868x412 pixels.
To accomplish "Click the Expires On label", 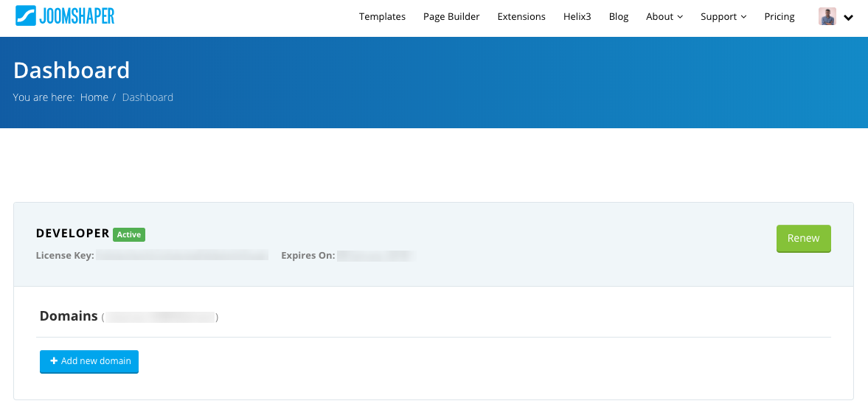I will [308, 256].
